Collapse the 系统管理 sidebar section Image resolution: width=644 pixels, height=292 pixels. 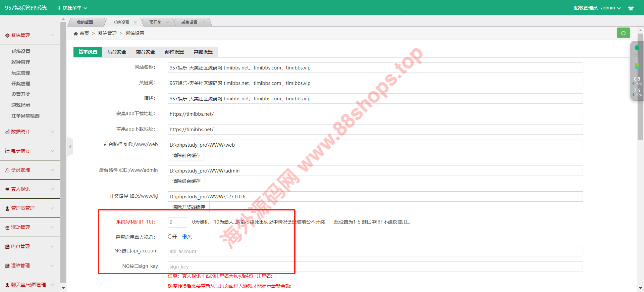click(x=30, y=35)
